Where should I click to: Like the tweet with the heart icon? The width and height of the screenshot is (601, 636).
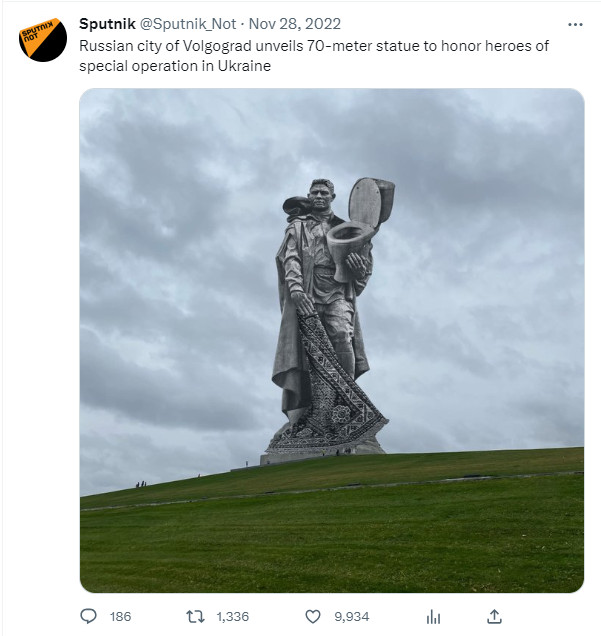pyautogui.click(x=313, y=617)
